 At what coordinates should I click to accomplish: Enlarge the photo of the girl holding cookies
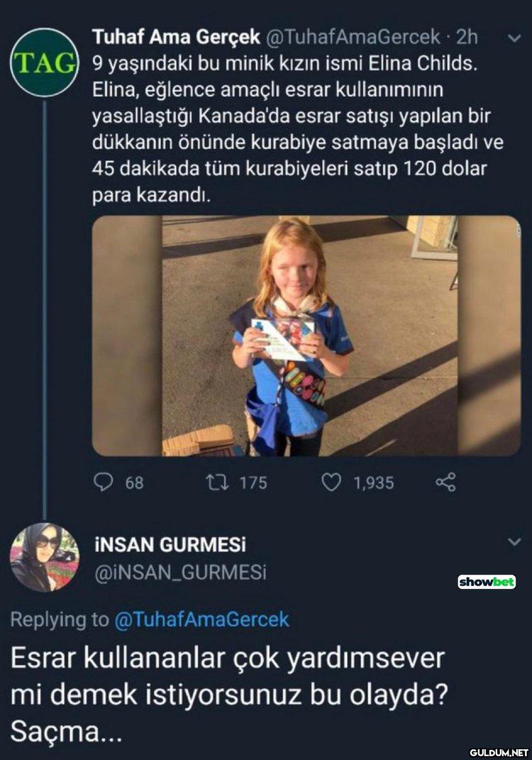pos(307,336)
